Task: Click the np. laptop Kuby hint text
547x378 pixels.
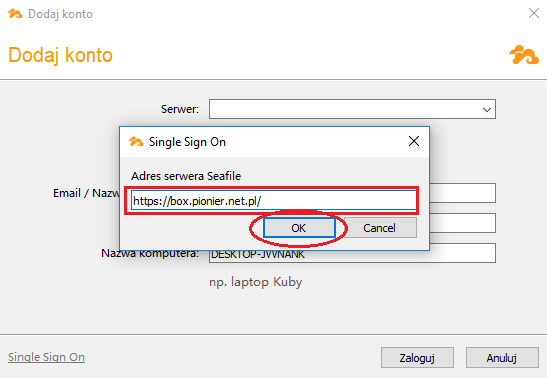Action: point(256,282)
